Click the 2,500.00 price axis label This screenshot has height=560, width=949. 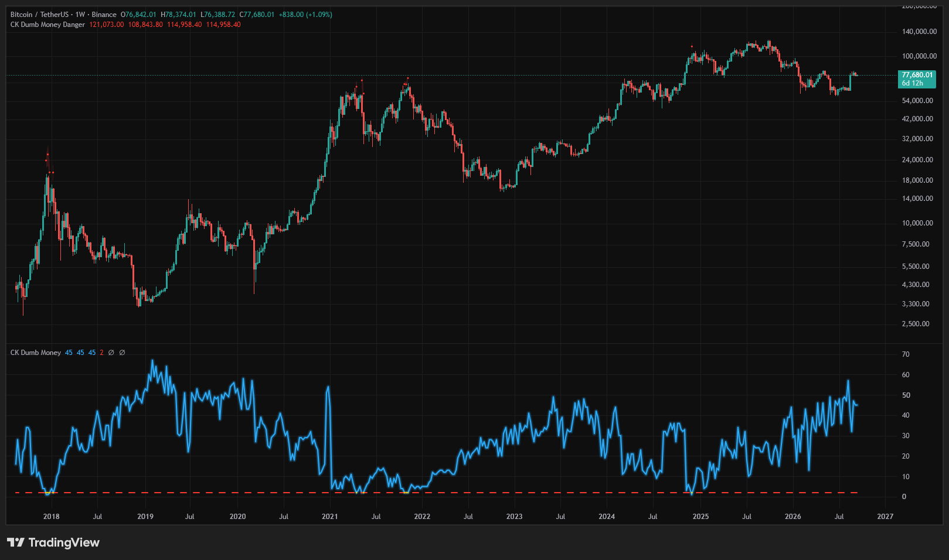tap(916, 324)
